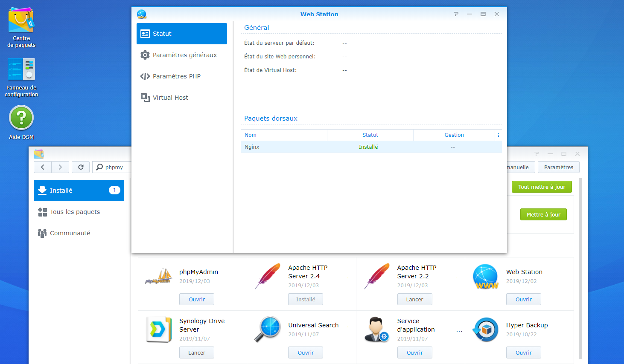The height and width of the screenshot is (364, 624).
Task: Click the Package Center vertical scrollbar
Action: 580,269
